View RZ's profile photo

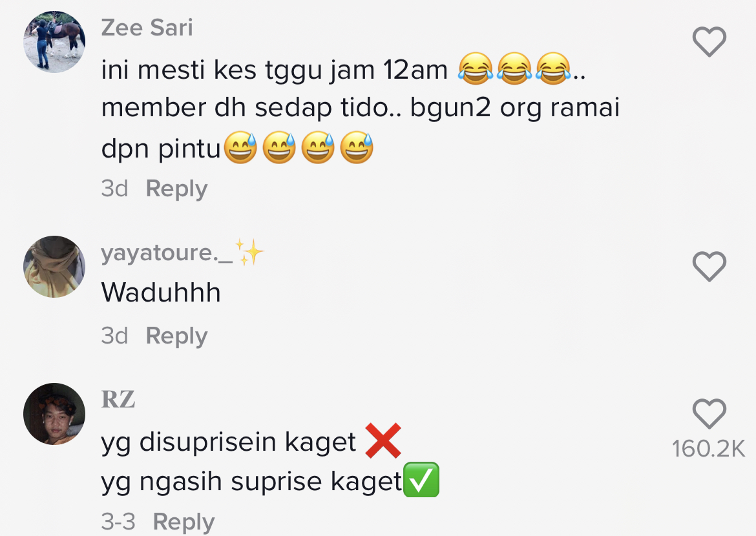coord(54,414)
